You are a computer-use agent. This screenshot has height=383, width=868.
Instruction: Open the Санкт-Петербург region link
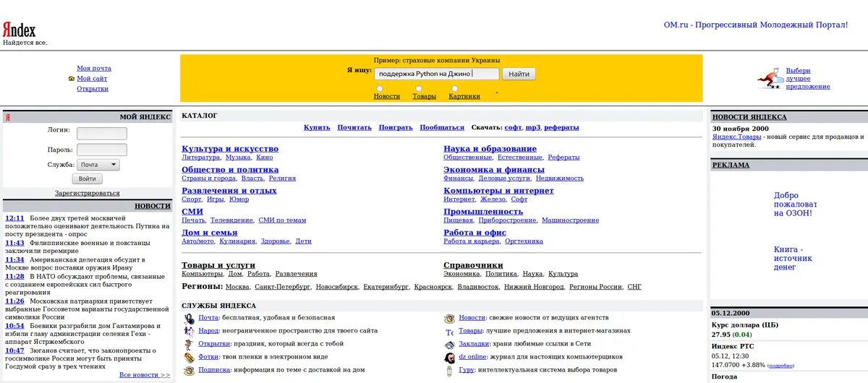coord(283,287)
